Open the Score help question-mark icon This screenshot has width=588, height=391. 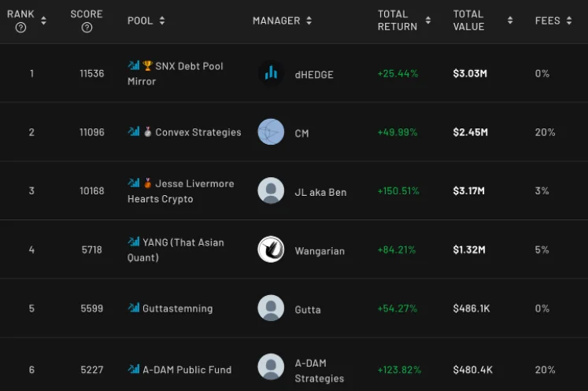click(87, 28)
